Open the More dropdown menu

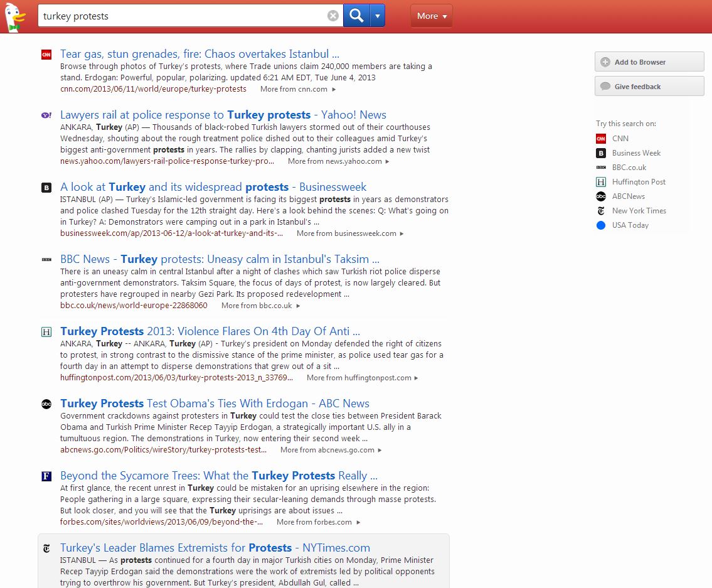431,16
